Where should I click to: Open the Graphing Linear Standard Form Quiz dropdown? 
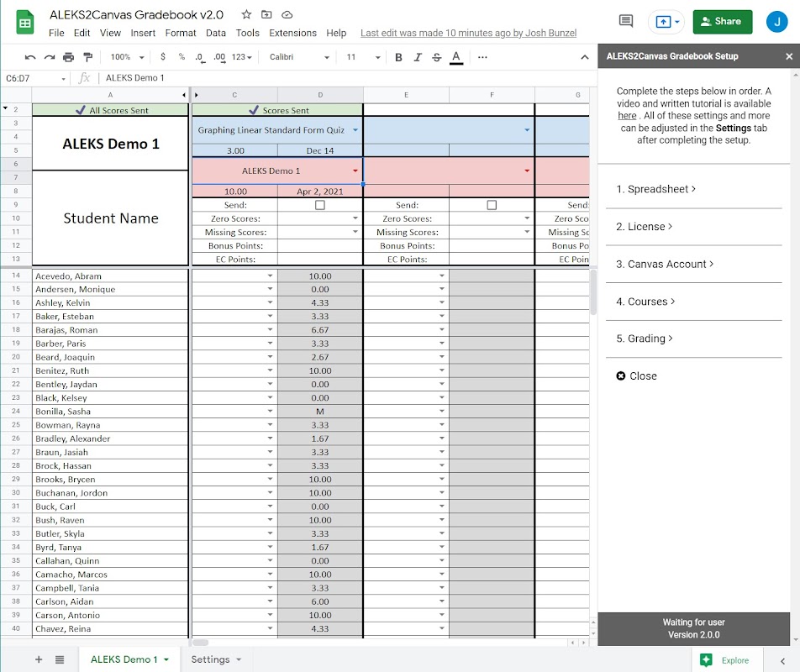click(x=355, y=130)
